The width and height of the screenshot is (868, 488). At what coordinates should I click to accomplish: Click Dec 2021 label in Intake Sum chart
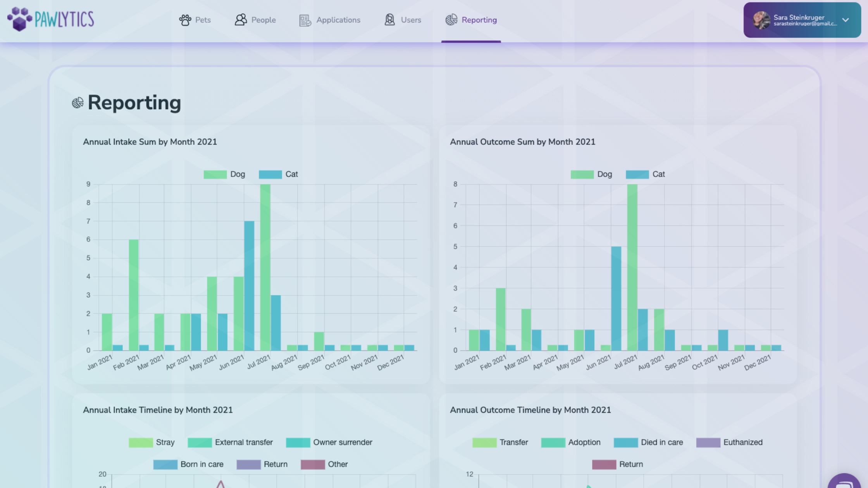tap(391, 363)
